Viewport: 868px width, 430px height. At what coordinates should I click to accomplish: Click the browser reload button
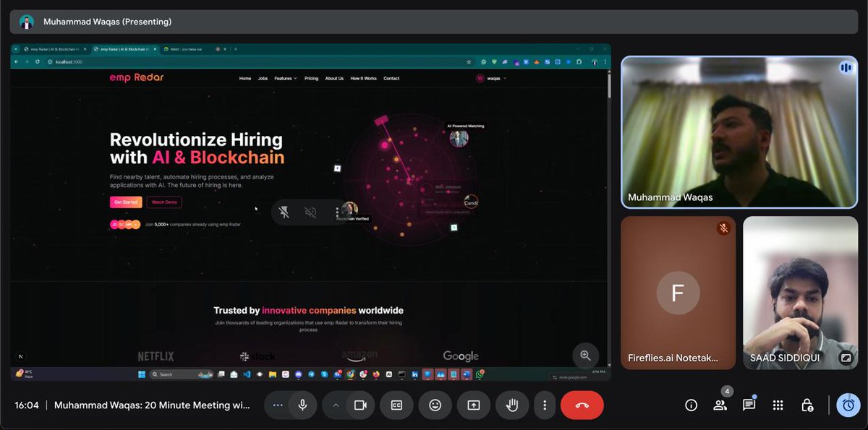click(x=38, y=62)
